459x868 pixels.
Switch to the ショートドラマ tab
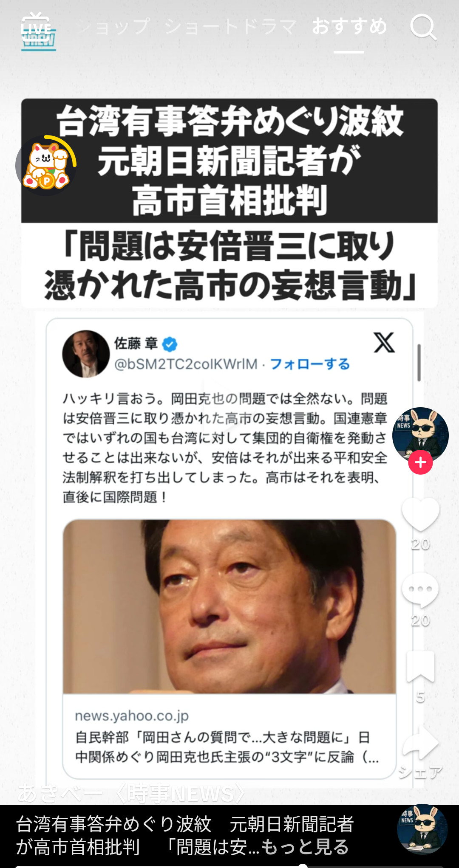pyautogui.click(x=230, y=26)
